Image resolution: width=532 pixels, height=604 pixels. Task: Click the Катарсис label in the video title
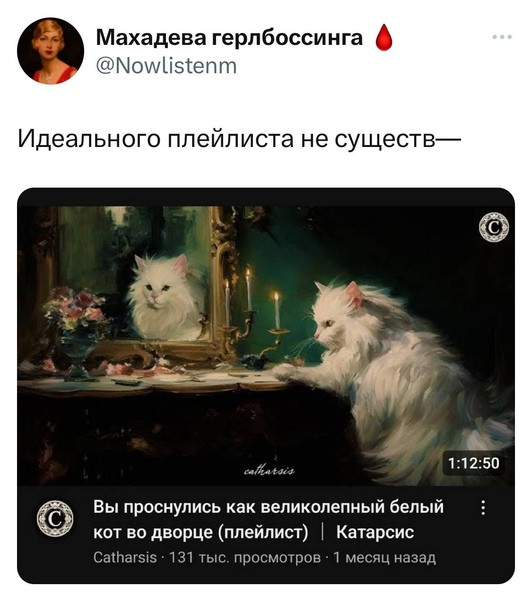point(375,532)
